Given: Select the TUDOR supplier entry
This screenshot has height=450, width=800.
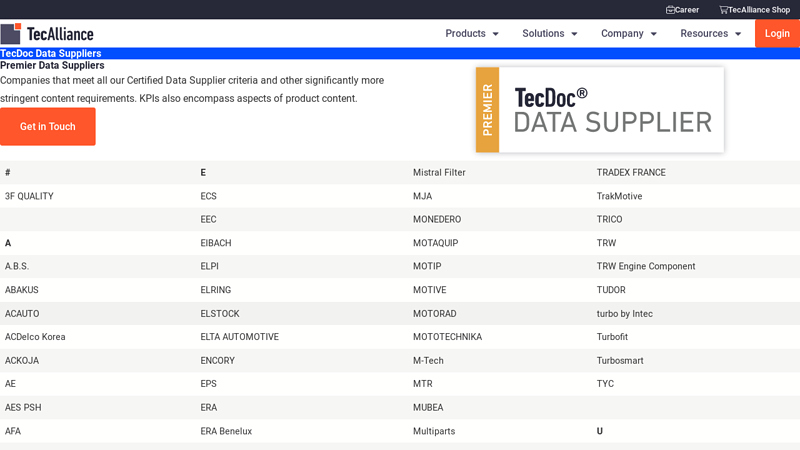Looking at the screenshot, I should coord(611,290).
